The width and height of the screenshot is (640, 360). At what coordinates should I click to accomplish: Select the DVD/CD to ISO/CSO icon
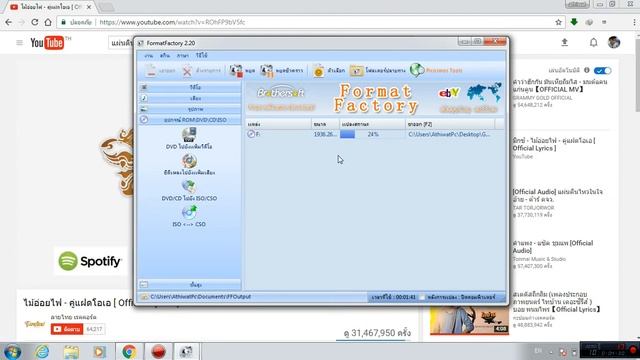click(189, 187)
